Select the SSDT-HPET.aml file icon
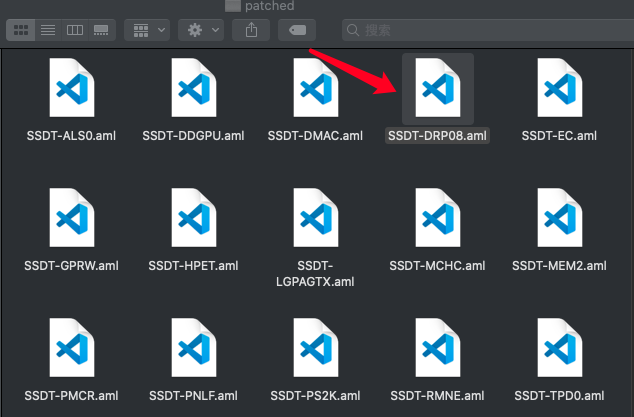This screenshot has height=417, width=634. click(x=194, y=218)
